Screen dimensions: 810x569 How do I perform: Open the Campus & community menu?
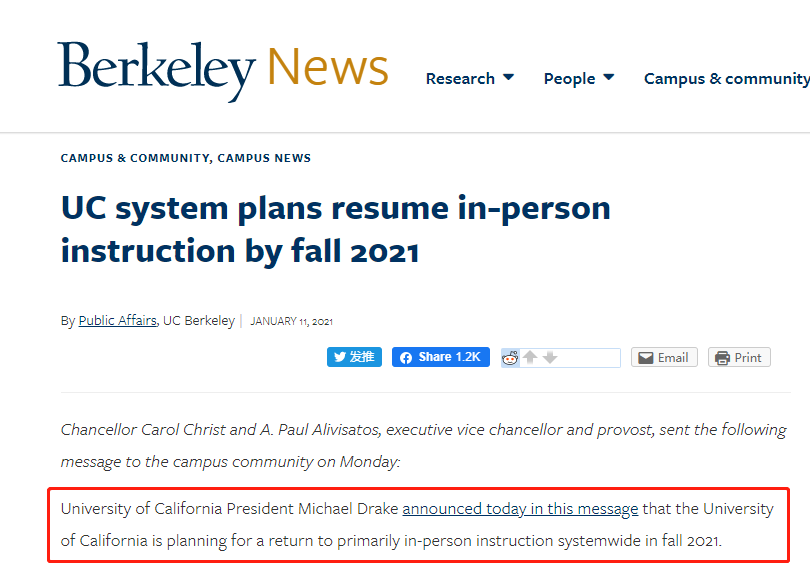tap(726, 79)
